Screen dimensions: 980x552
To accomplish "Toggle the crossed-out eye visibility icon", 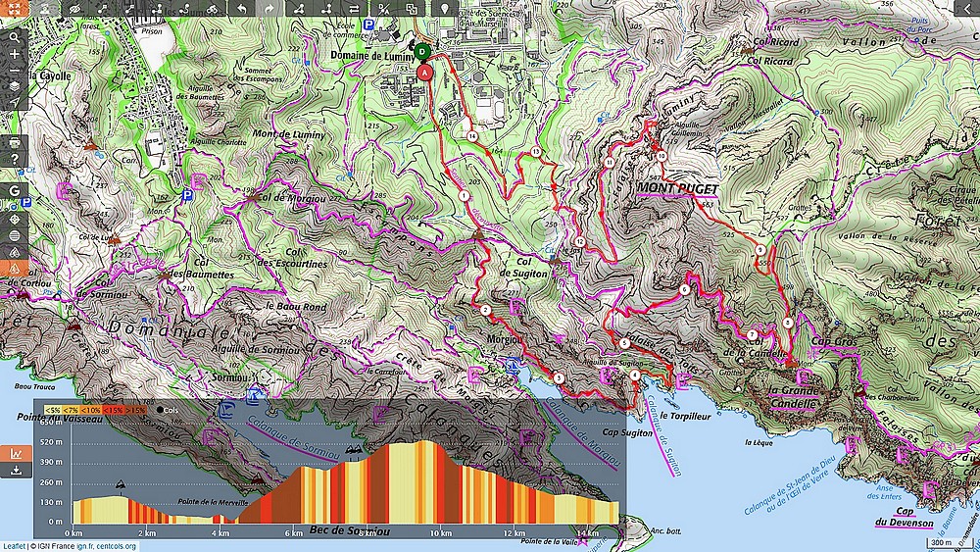I will 75,8.
